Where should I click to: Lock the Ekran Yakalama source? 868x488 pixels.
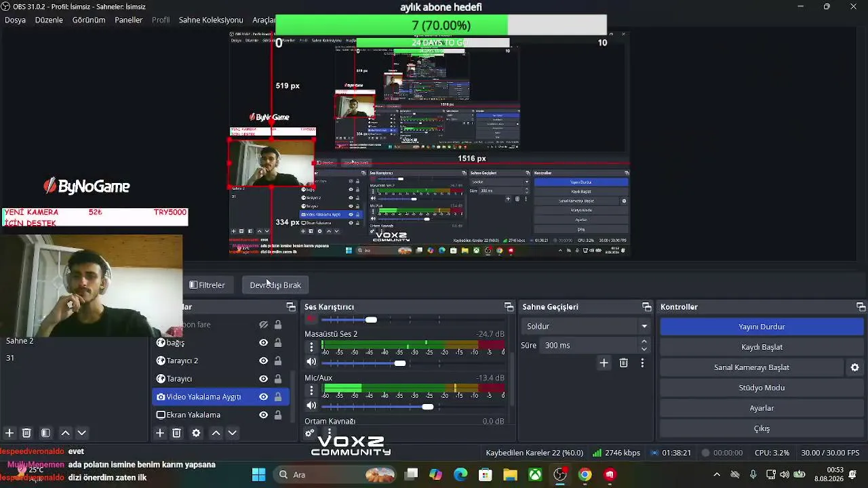[278, 415]
